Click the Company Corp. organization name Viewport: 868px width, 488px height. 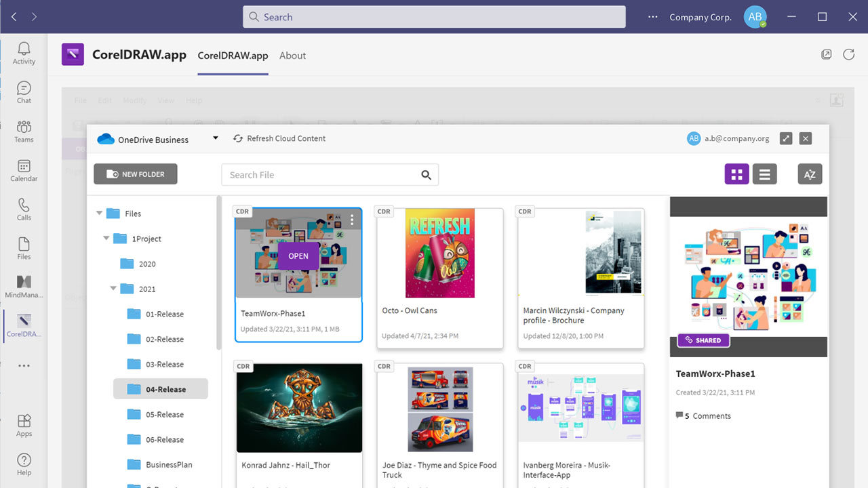tap(701, 18)
